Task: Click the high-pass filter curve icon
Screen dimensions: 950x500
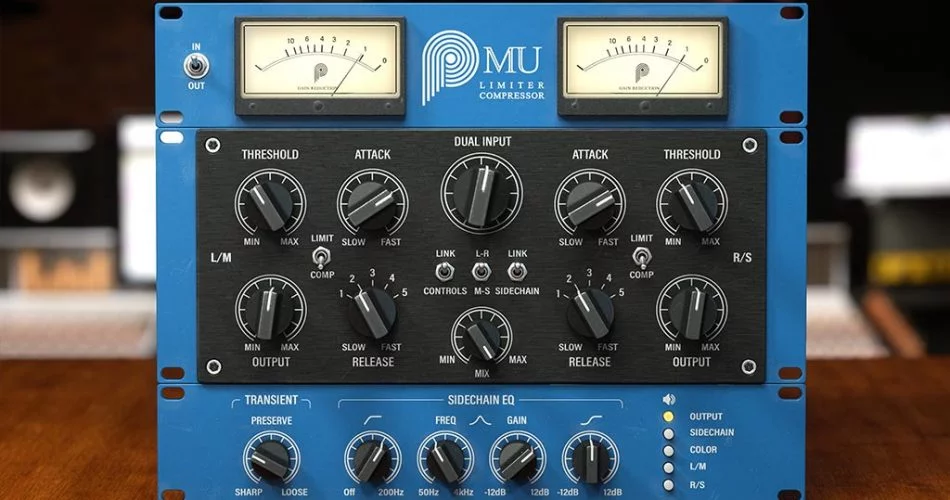Action: coord(373,419)
